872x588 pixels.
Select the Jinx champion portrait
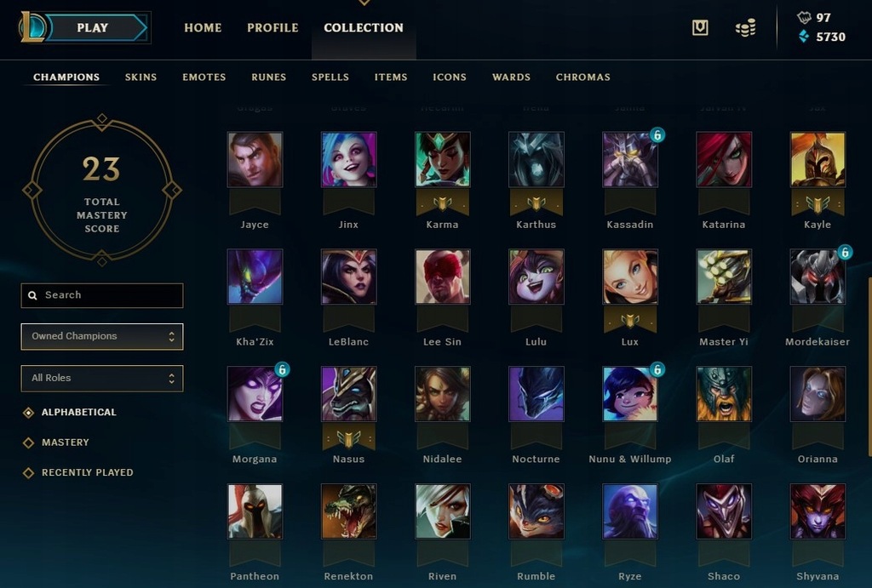tap(348, 159)
